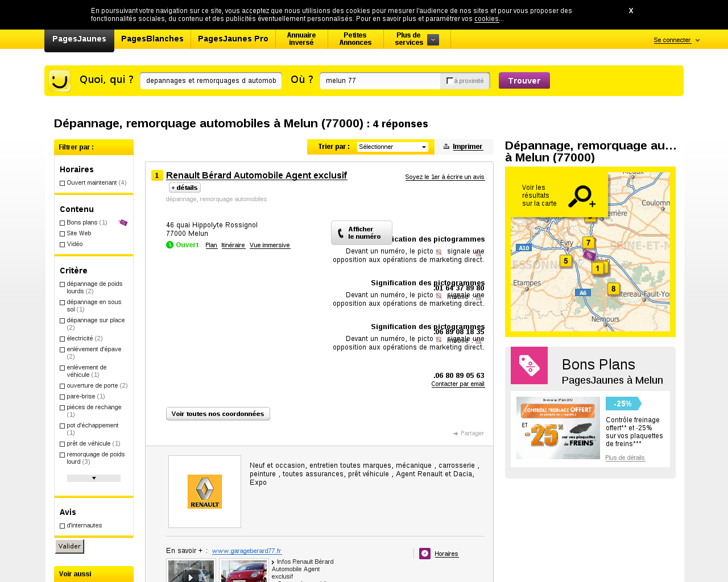
Task: Check 'Site Web' content filter
Action: point(63,234)
